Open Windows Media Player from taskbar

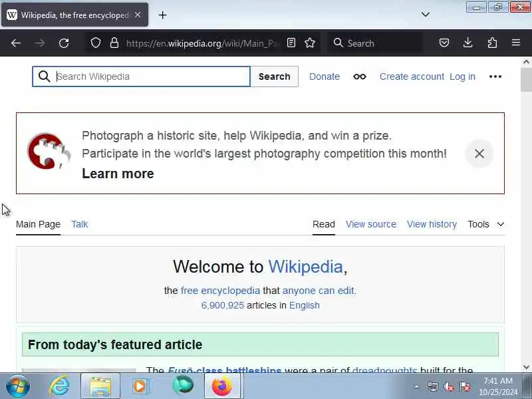pyautogui.click(x=140, y=386)
